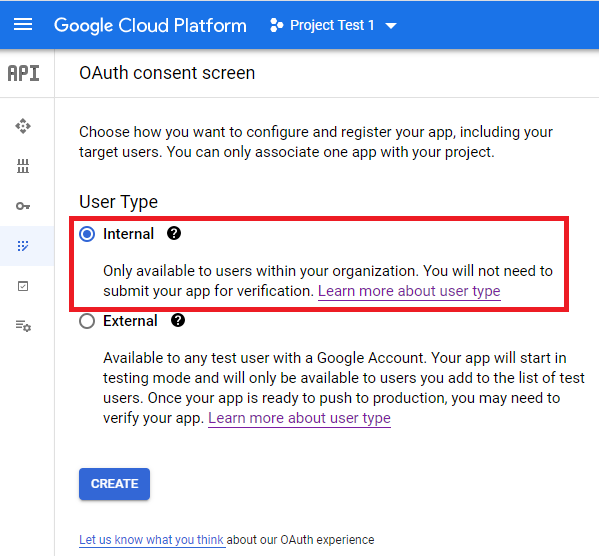
Task: Open the Credentials key icon
Action: (x=23, y=206)
